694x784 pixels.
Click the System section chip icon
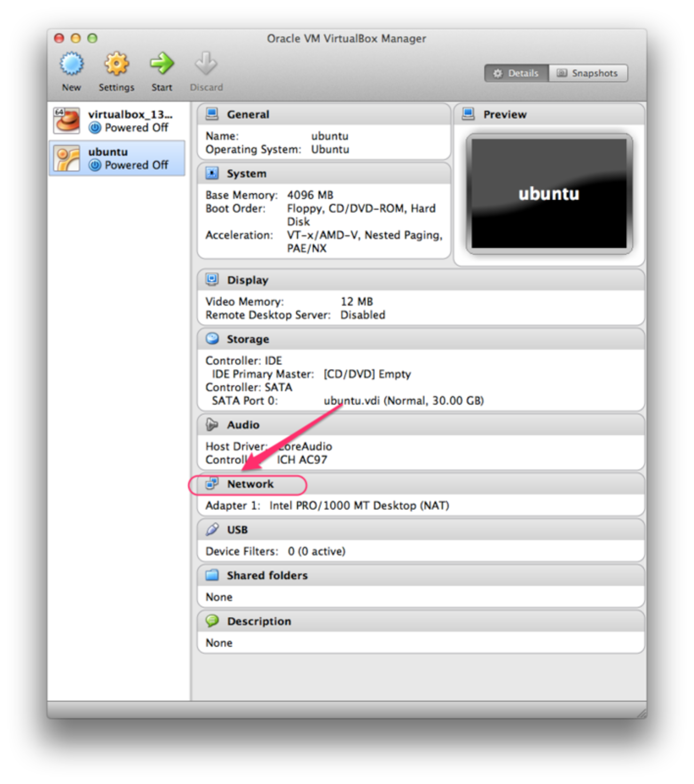[212, 173]
